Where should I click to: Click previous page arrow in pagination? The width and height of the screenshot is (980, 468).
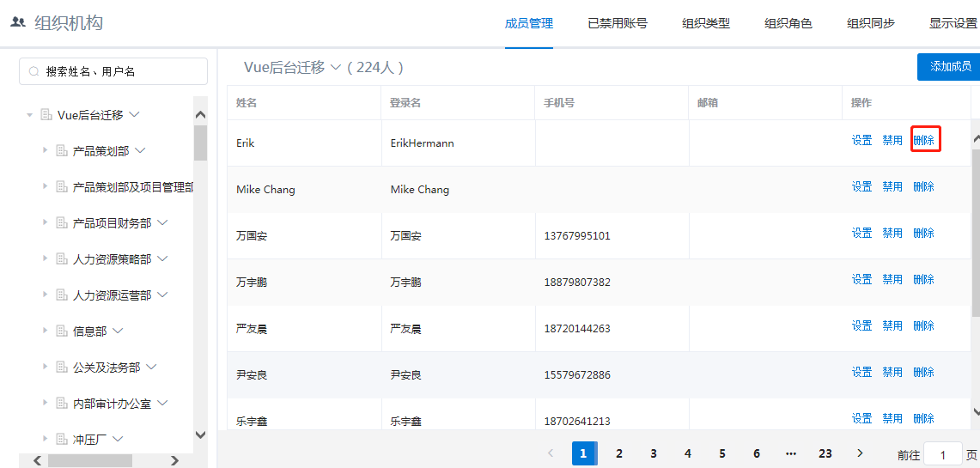(x=551, y=453)
